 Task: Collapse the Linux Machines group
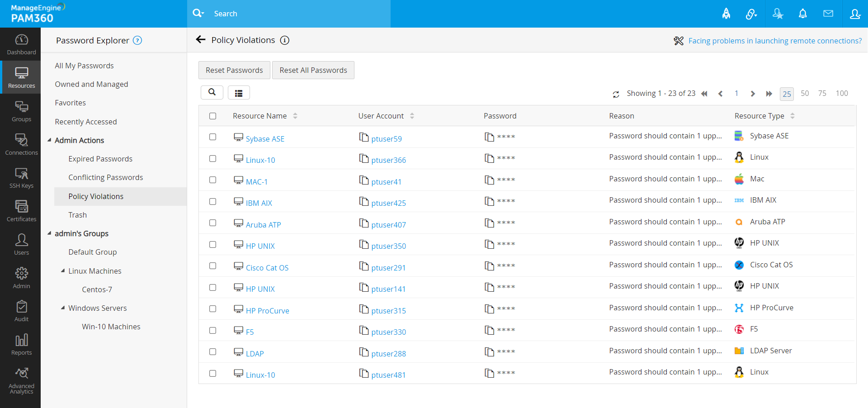63,271
